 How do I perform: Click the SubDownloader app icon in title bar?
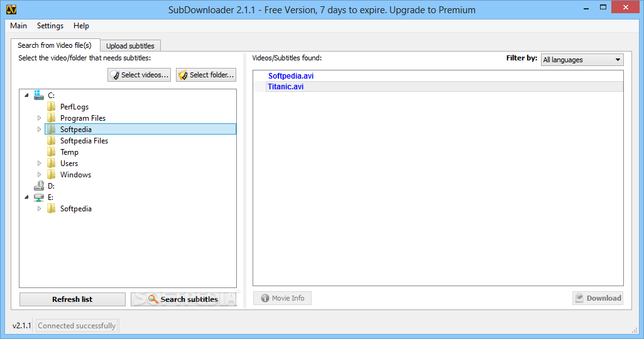click(11, 9)
